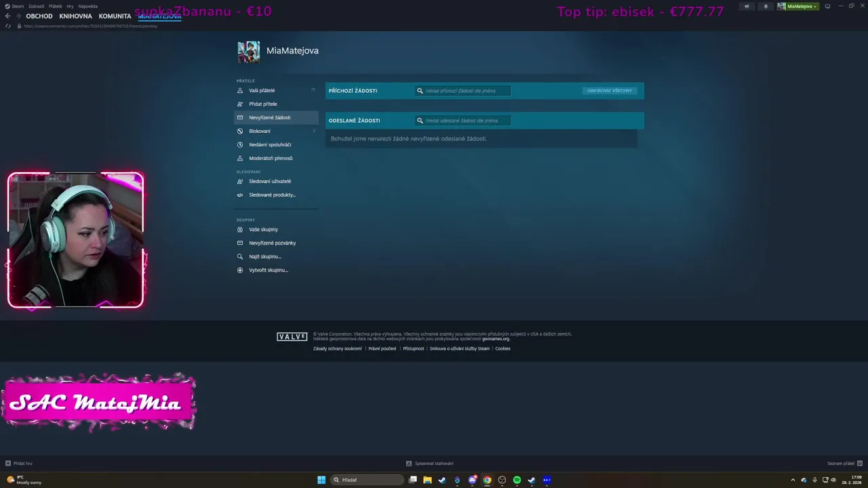
Task: Open Přístupnost footer link
Action: 413,348
